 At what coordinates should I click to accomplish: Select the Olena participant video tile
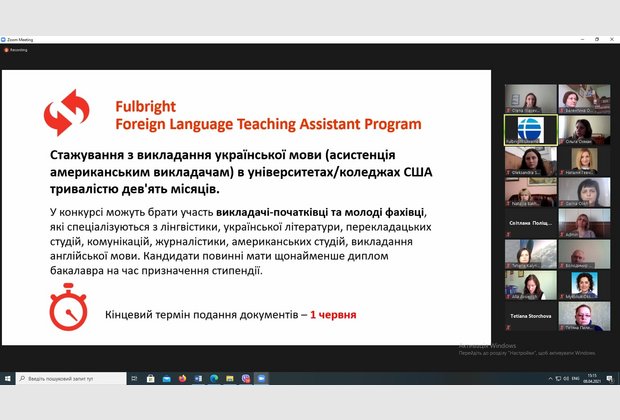click(x=531, y=98)
